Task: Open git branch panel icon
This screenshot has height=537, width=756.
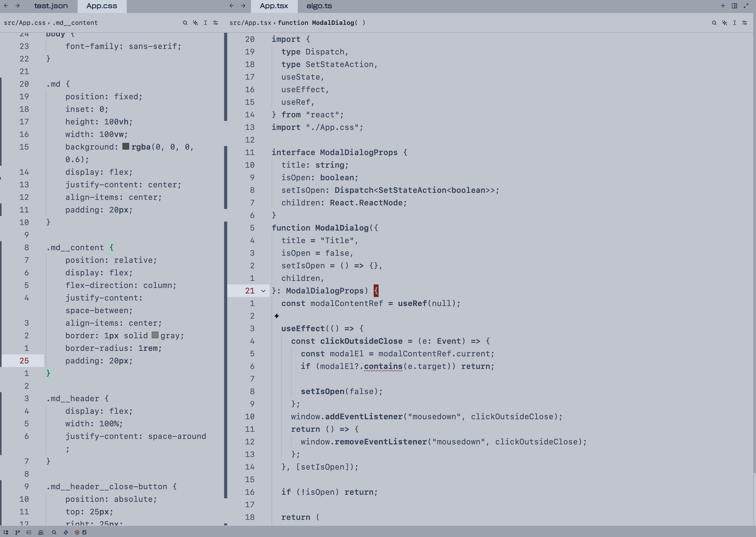Action: coord(17,532)
